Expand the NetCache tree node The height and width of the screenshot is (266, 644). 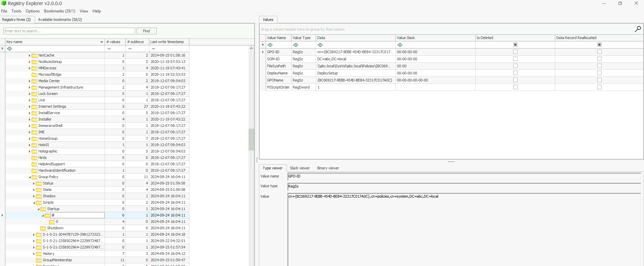(29, 56)
